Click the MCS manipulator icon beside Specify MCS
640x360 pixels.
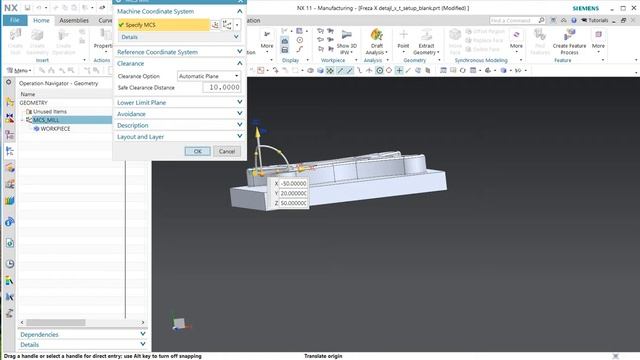click(227, 25)
